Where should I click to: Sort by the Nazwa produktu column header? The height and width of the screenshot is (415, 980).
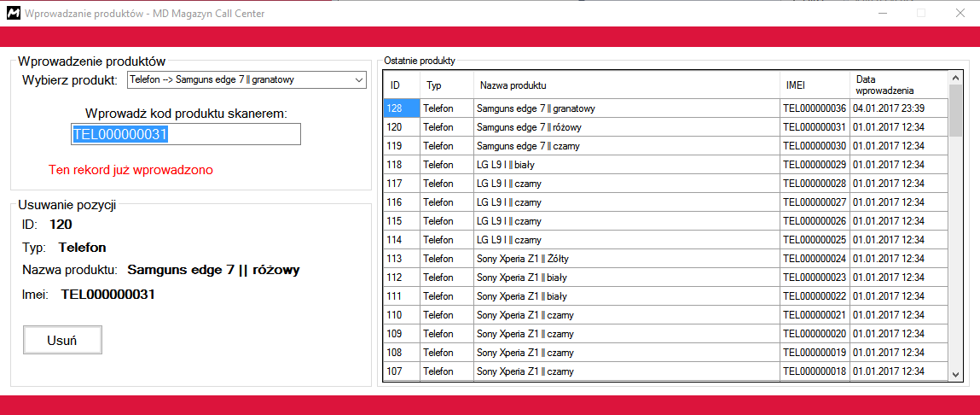627,85
